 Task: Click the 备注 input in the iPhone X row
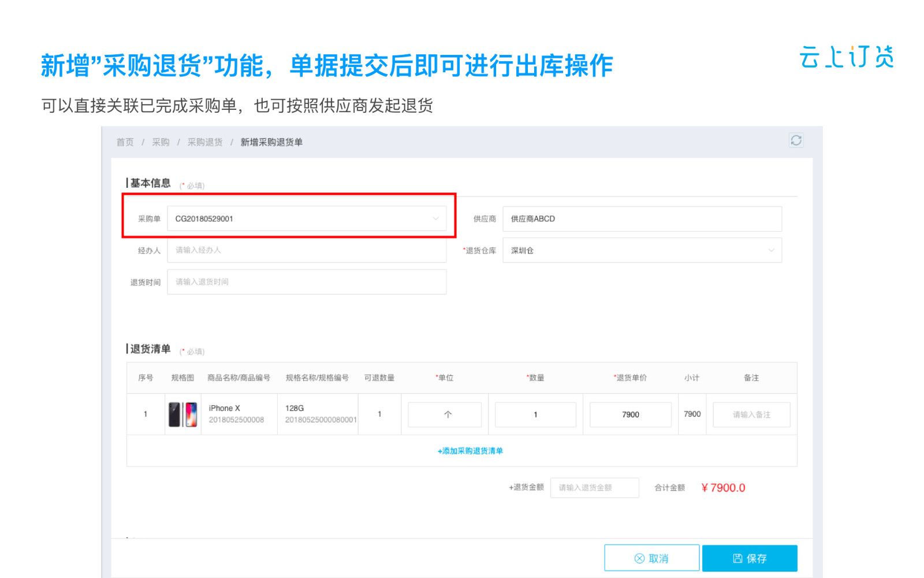click(x=751, y=414)
